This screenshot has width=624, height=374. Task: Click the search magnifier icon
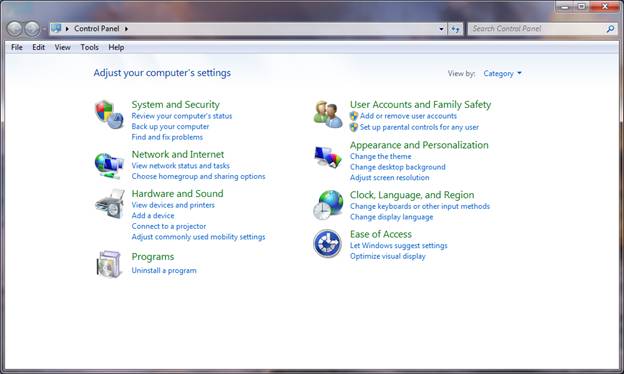pyautogui.click(x=610, y=29)
